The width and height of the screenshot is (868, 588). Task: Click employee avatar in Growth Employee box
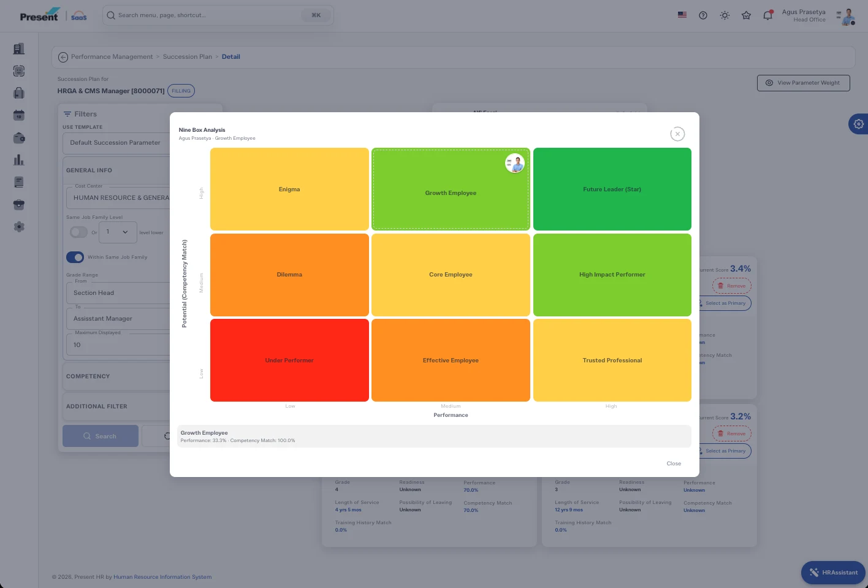tap(515, 163)
